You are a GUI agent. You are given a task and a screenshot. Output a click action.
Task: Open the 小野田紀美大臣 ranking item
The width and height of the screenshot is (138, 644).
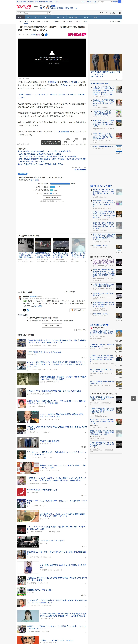point(104,113)
